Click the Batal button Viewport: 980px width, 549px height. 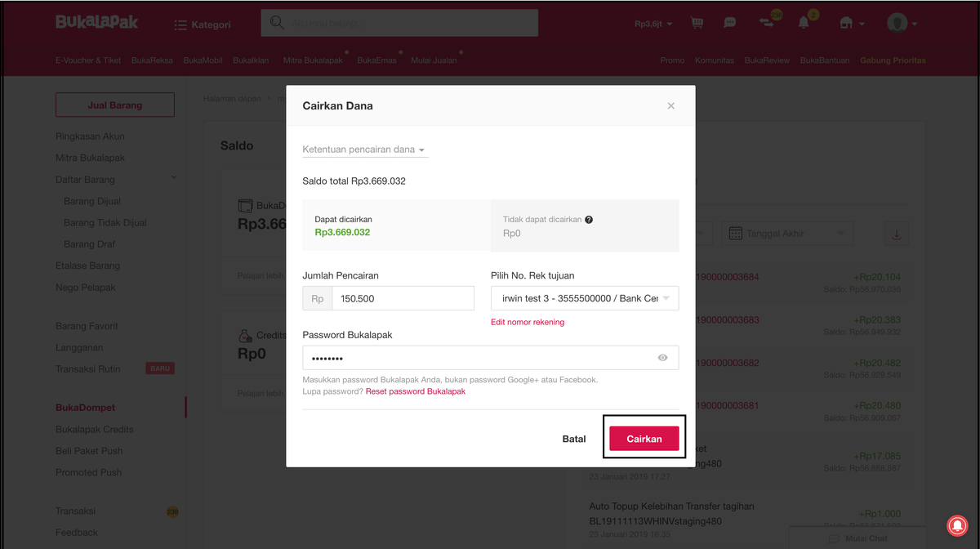[x=574, y=439]
